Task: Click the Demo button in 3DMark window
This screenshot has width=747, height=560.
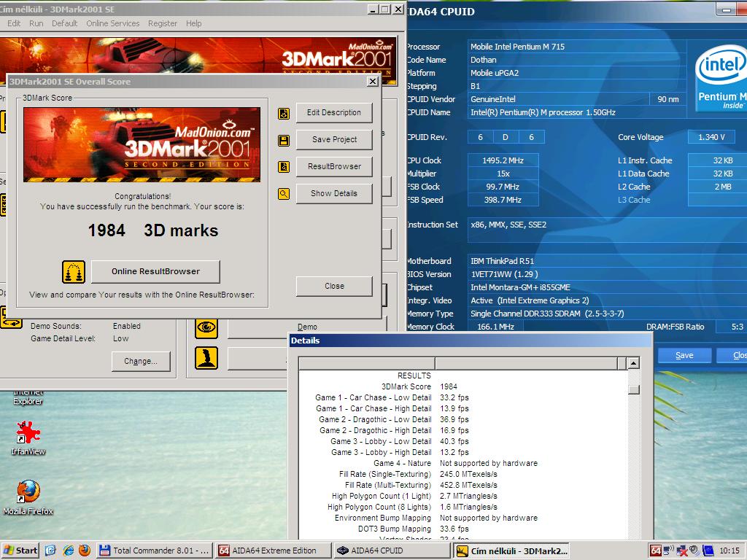Action: [307, 327]
